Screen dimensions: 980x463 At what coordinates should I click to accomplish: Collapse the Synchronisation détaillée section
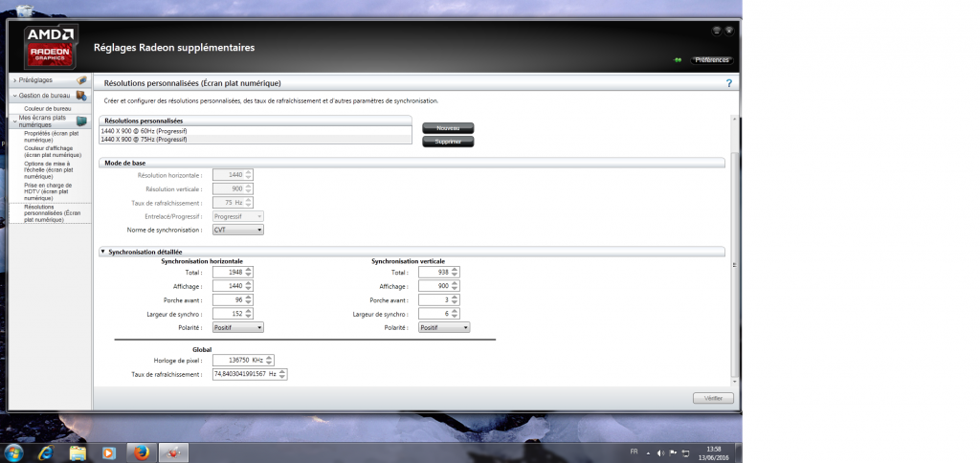coord(103,252)
